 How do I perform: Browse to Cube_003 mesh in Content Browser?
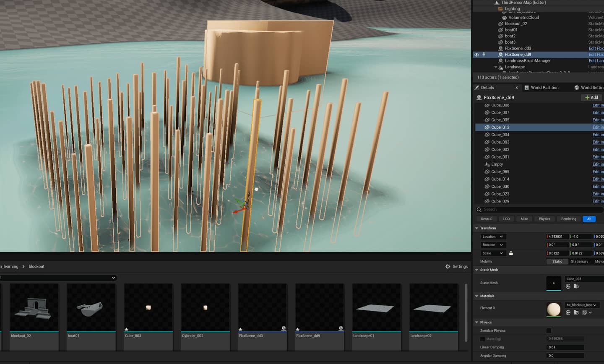click(x=576, y=286)
